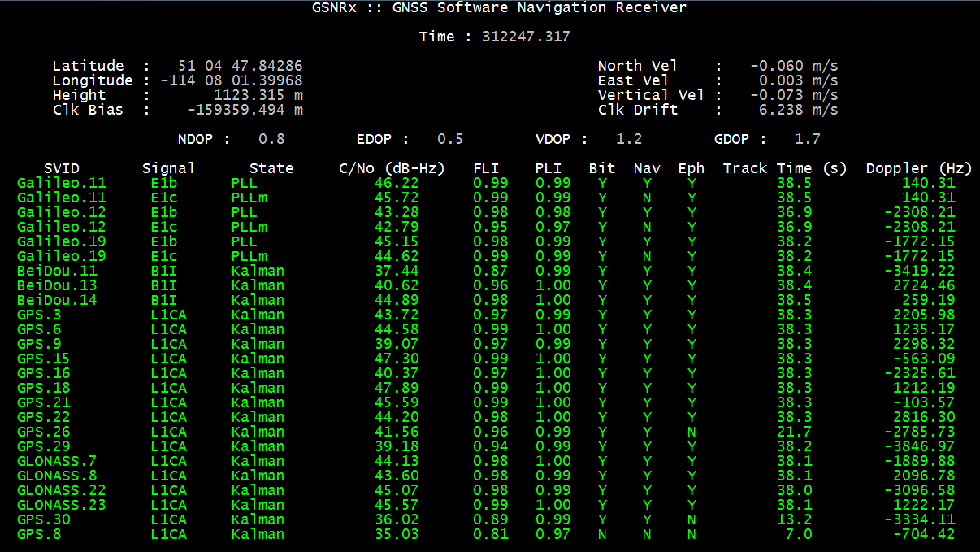Screen dimensions: 980x552
Task: Click the Time value 312247.317
Action: [x=526, y=37]
